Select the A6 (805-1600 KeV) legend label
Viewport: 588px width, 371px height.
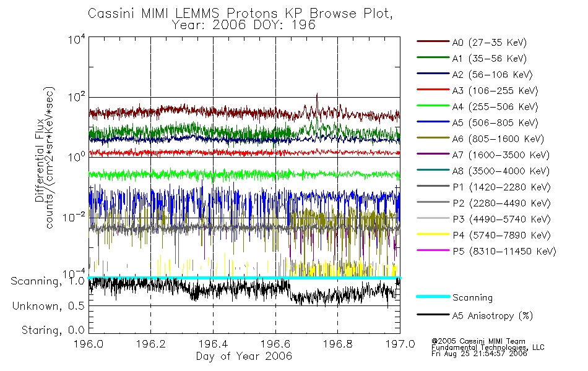(x=498, y=139)
